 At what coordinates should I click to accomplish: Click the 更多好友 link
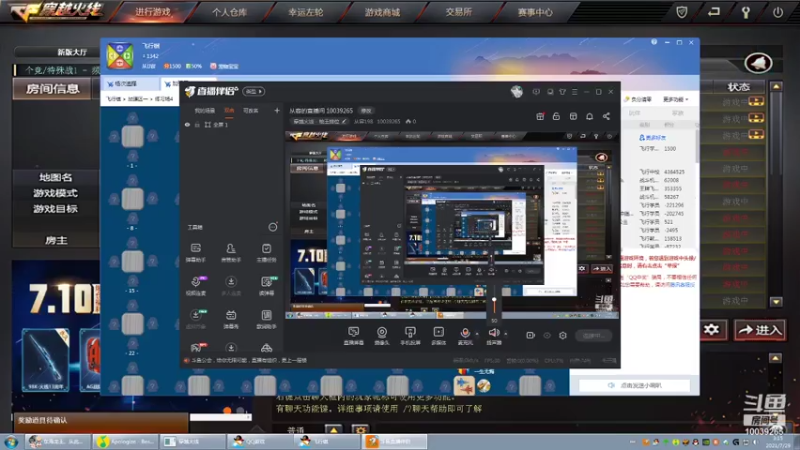coord(653,138)
